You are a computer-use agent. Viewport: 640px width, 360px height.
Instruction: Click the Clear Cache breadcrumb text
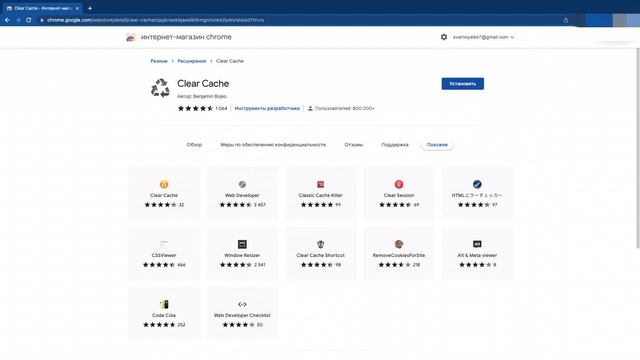tap(230, 61)
